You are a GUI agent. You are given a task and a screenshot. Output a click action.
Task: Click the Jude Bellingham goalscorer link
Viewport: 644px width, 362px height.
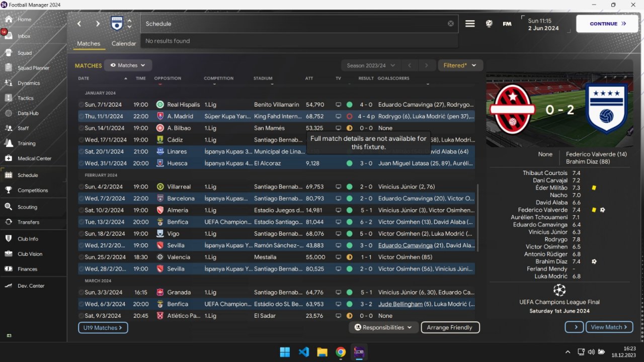400,304
